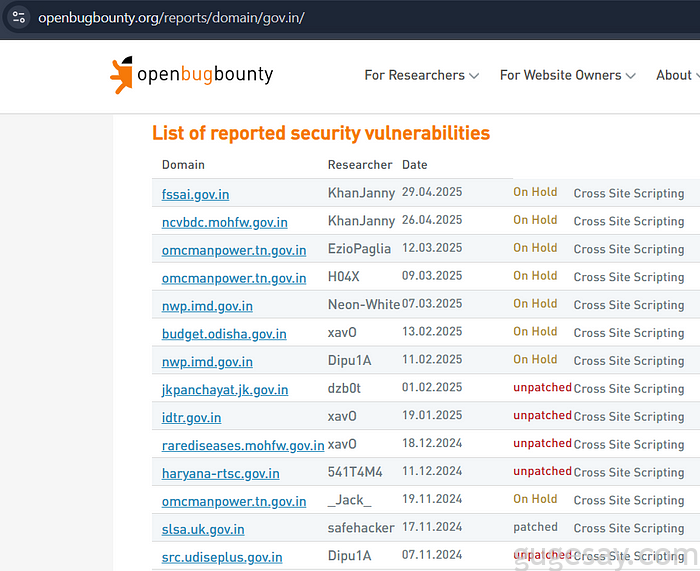The height and width of the screenshot is (571, 700).
Task: Open omcmanpower.tn.gov.in reported by H04X
Action: 234,278
